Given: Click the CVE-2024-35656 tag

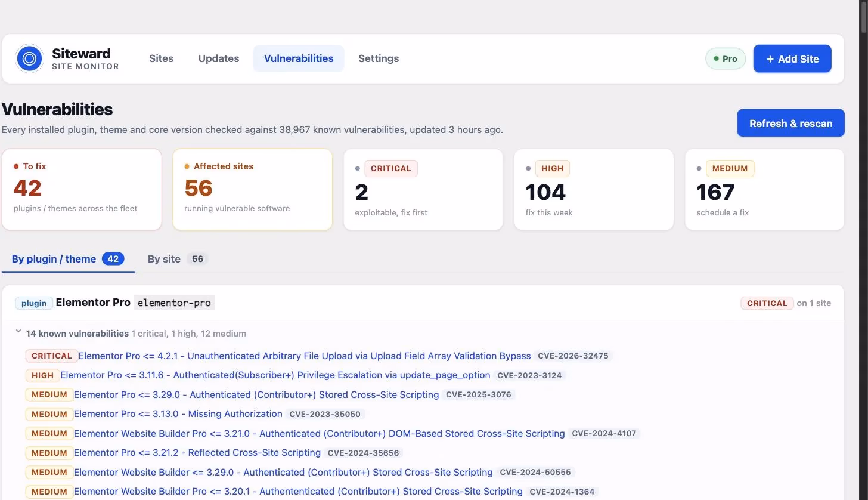Looking at the screenshot, I should click(364, 453).
